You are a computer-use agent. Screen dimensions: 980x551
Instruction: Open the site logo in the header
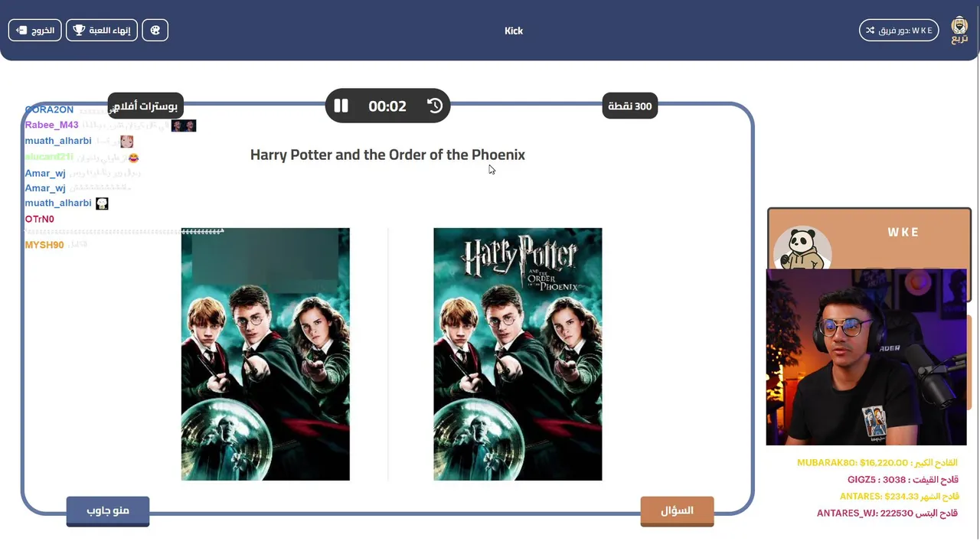pyautogui.click(x=959, y=30)
